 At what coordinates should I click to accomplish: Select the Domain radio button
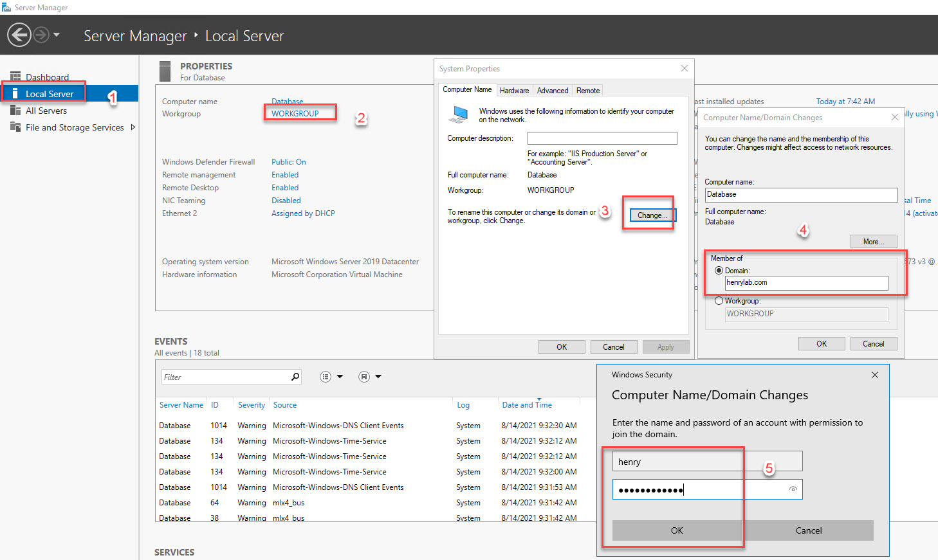tap(719, 271)
